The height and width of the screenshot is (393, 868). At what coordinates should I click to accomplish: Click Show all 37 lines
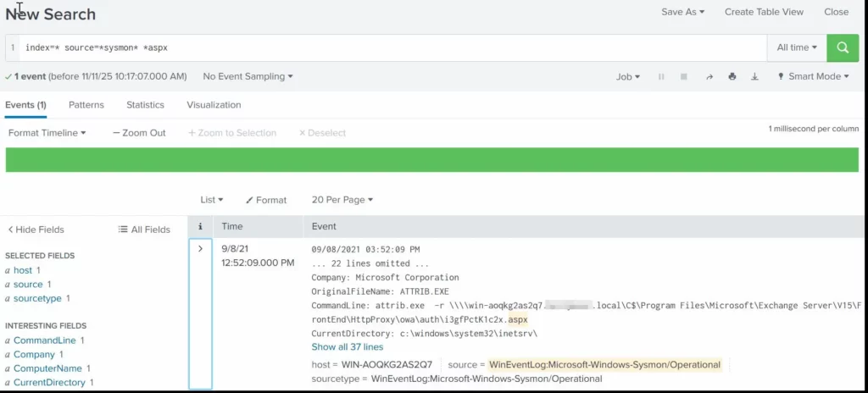click(x=347, y=347)
